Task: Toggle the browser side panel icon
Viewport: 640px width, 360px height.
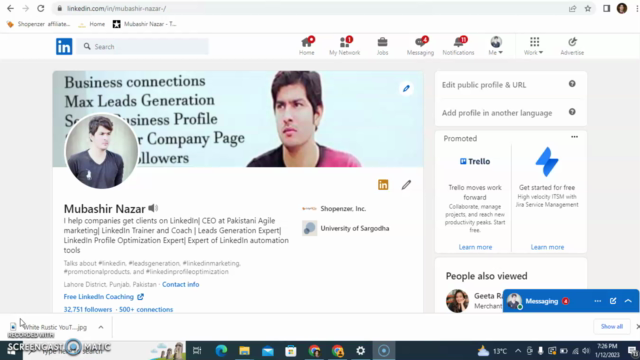Action: pos(607,8)
